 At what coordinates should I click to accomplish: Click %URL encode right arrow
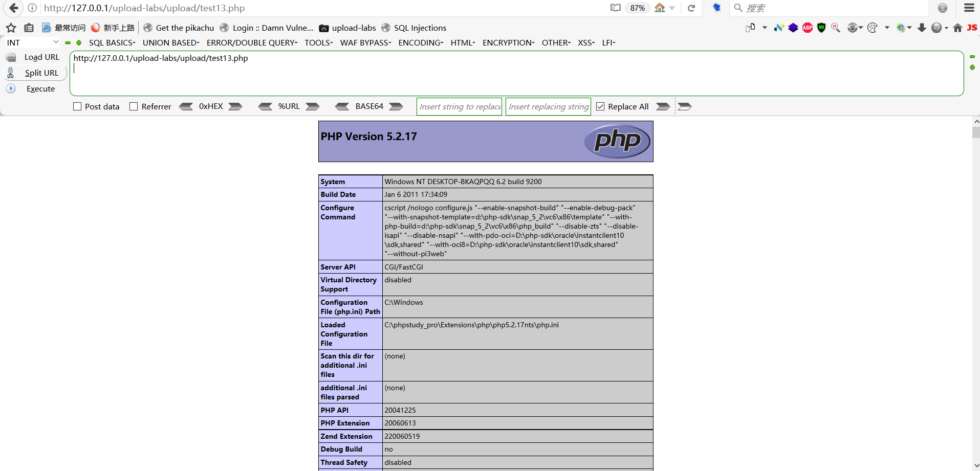click(313, 106)
